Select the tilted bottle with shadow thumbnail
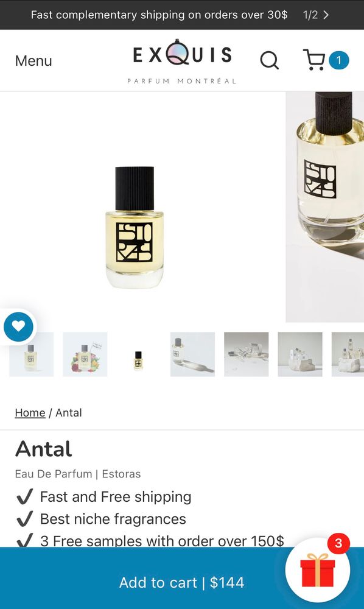The height and width of the screenshot is (609, 364). coord(192,354)
